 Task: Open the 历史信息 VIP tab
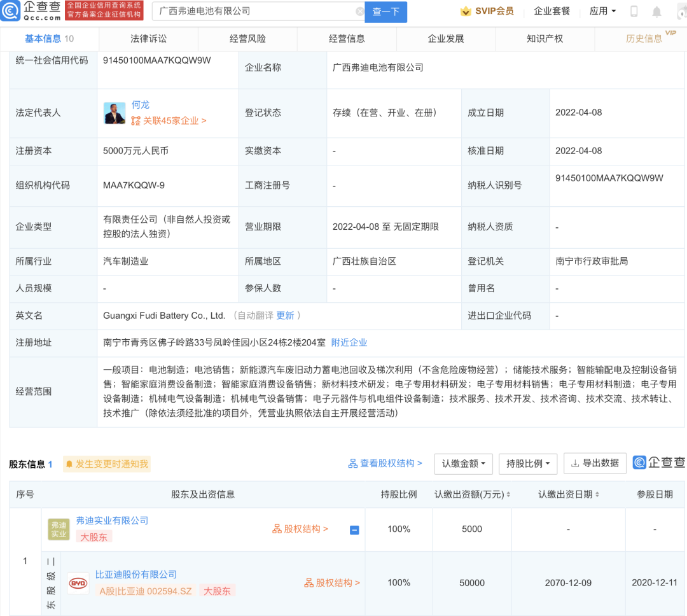(644, 39)
